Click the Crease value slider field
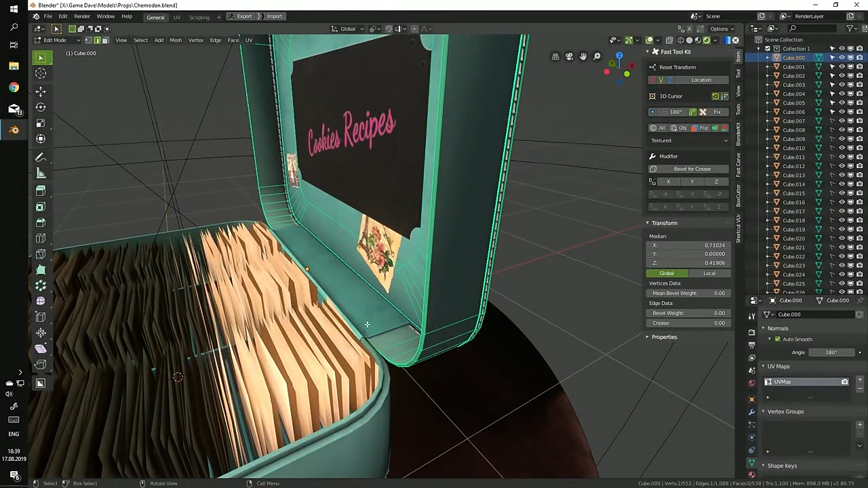This screenshot has height=488, width=868. point(689,323)
